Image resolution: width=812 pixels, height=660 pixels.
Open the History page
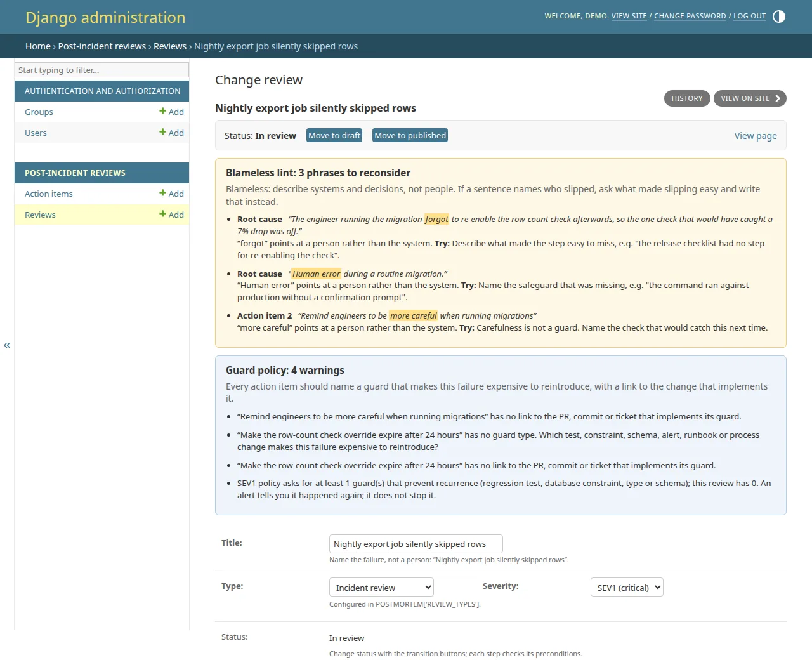[687, 98]
